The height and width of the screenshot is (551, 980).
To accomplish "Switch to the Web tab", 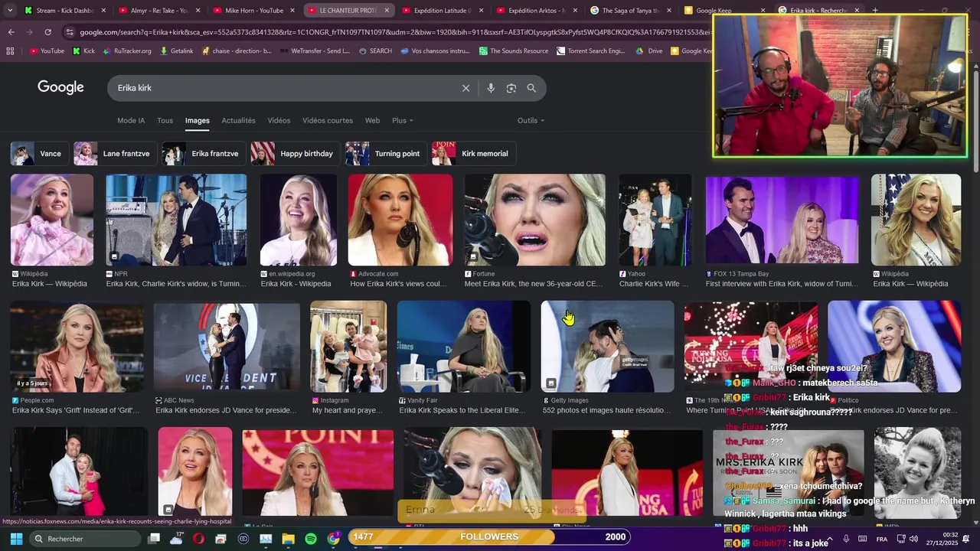I will [x=372, y=120].
